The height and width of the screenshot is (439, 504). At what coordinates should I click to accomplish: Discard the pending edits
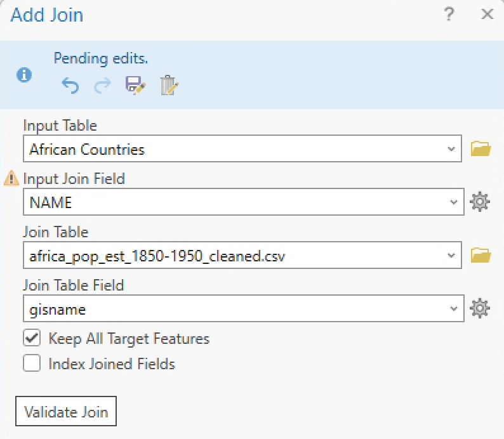coord(169,86)
